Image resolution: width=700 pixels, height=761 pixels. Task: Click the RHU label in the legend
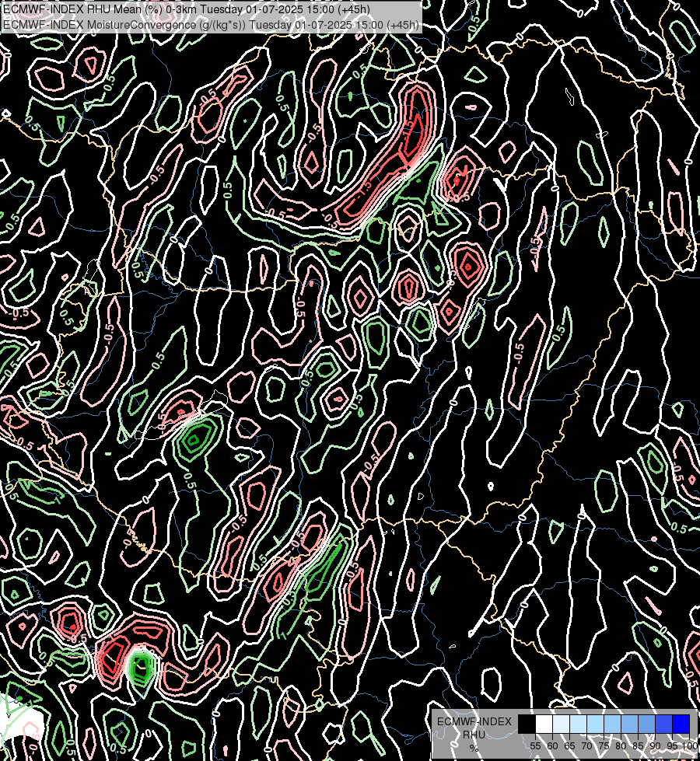(x=474, y=735)
